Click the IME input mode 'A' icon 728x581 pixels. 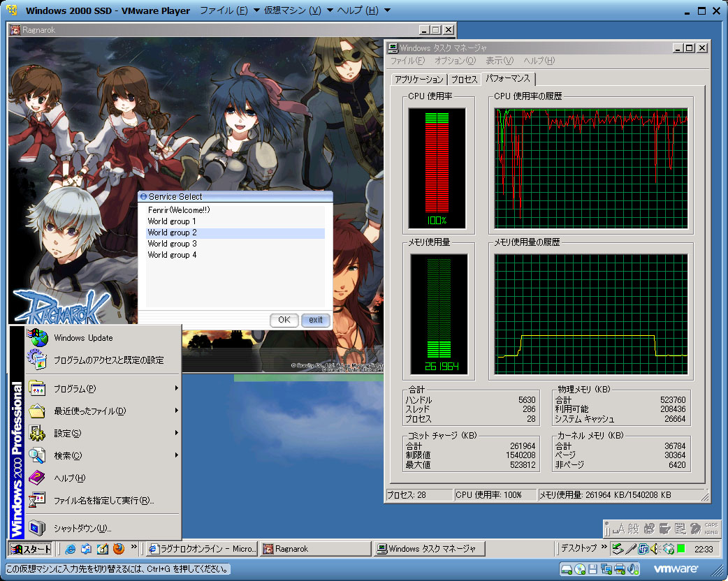619,529
